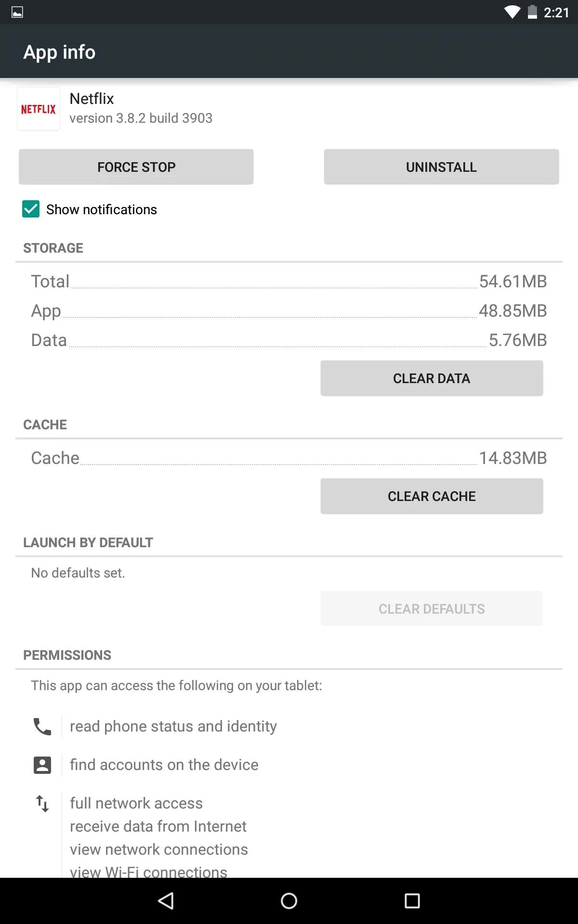Screen dimensions: 578x924
Task: Tap the Android home circle button
Action: (x=289, y=900)
